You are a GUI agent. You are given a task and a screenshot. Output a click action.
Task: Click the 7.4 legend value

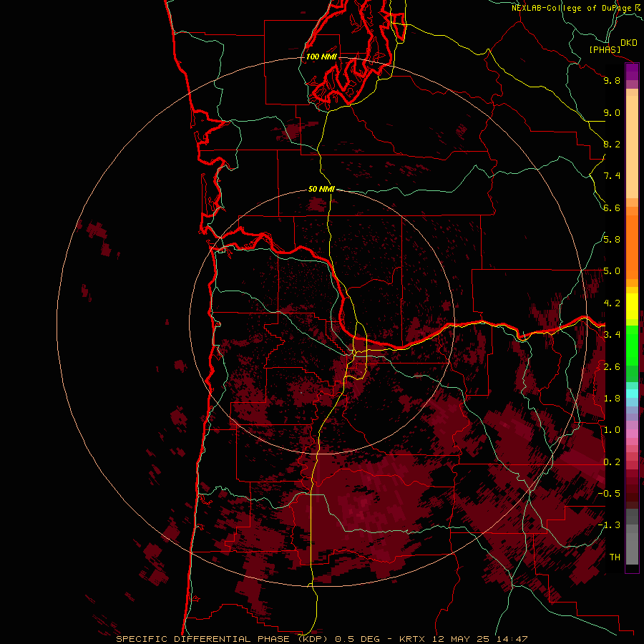pyautogui.click(x=612, y=176)
